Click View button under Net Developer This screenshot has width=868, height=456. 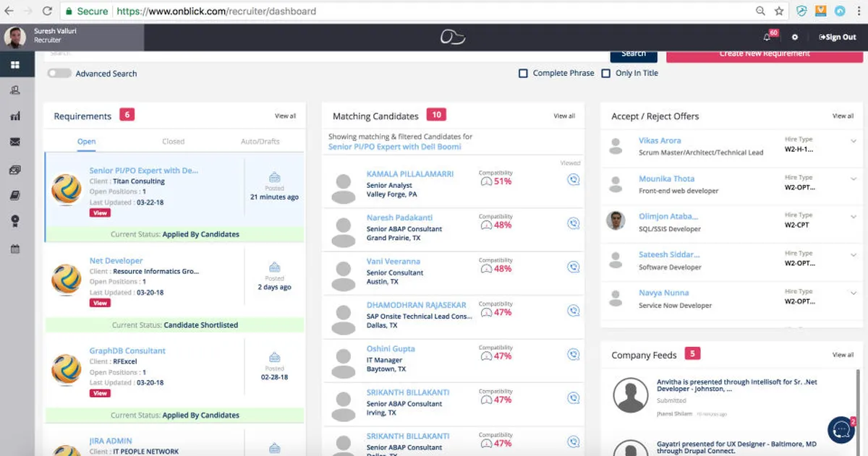tap(100, 303)
